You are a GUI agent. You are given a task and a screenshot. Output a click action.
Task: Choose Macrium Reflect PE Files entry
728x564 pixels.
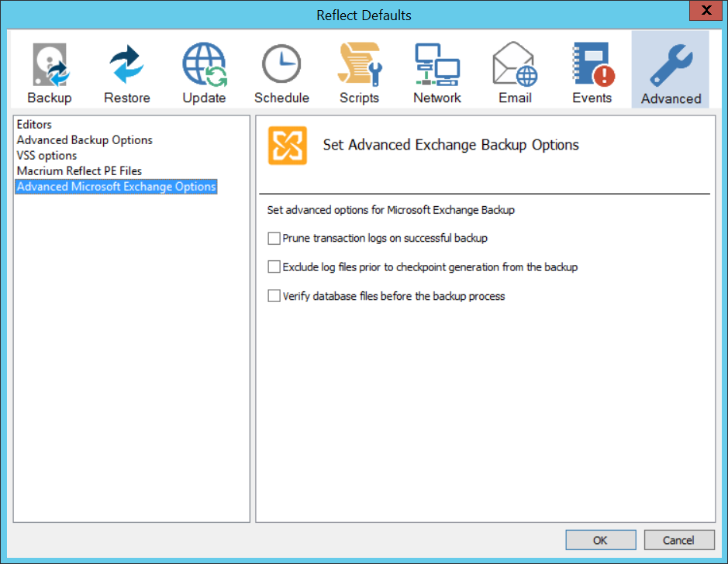point(79,171)
